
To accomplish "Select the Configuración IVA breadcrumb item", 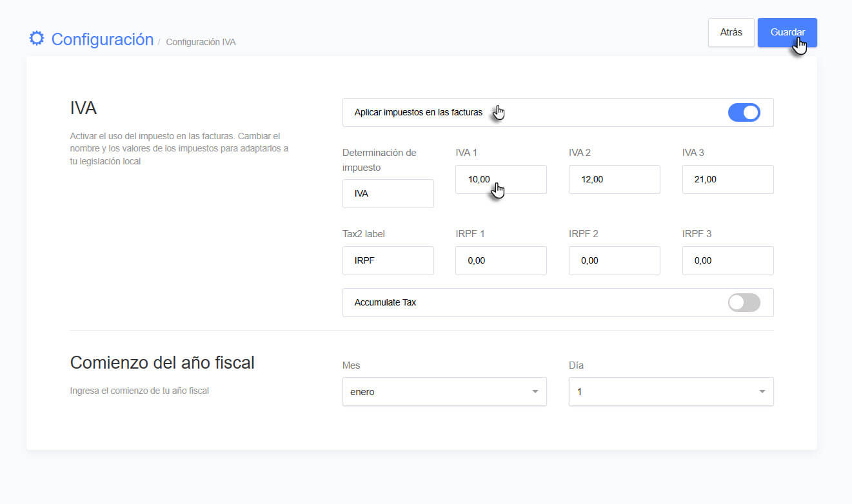I will click(x=201, y=43).
